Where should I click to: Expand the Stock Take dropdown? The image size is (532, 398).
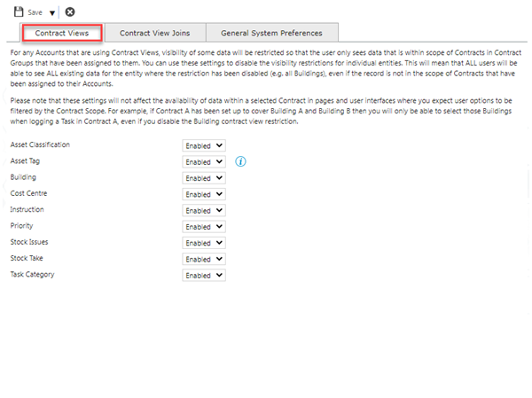point(204,259)
